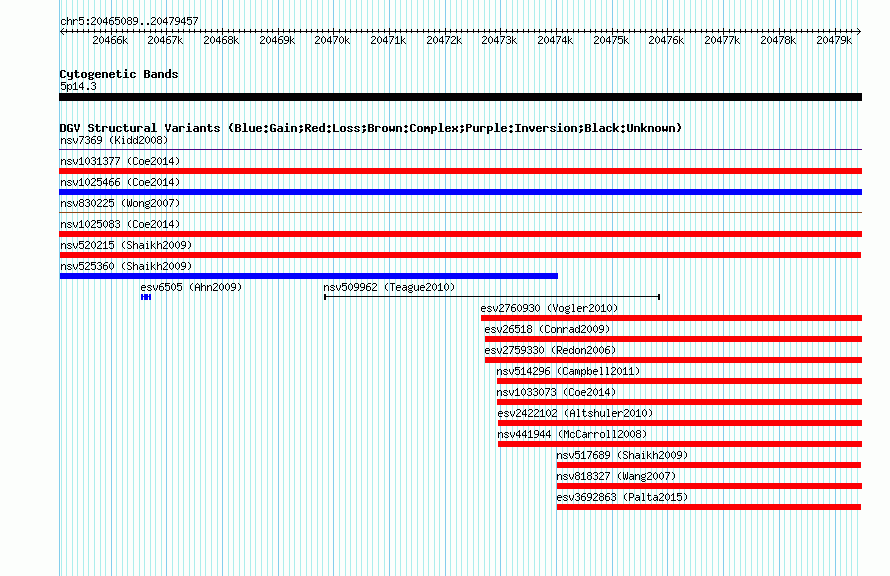Select nsv514296 (Campbell2011) label
The height and width of the screenshot is (576, 890).
[568, 371]
